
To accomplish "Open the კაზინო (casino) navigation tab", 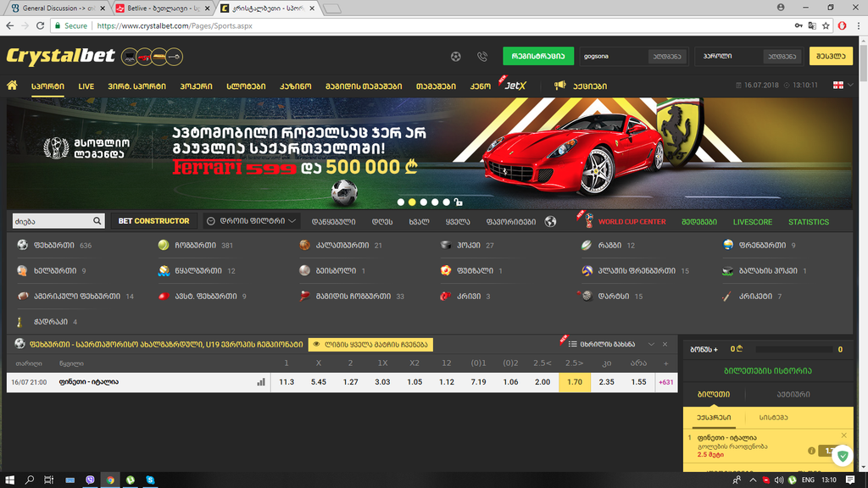I will tap(295, 86).
